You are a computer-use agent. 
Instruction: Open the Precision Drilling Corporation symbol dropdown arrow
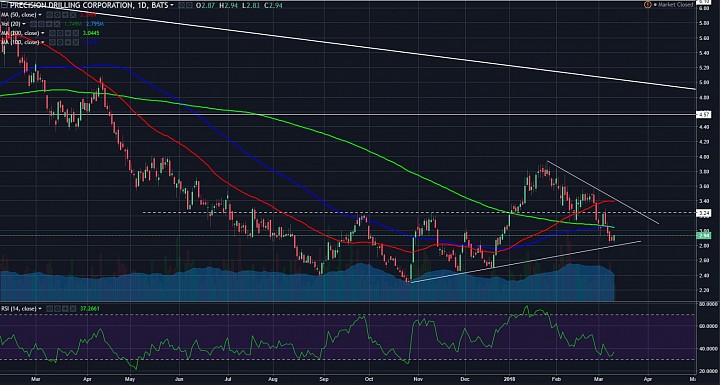pyautogui.click(x=171, y=6)
